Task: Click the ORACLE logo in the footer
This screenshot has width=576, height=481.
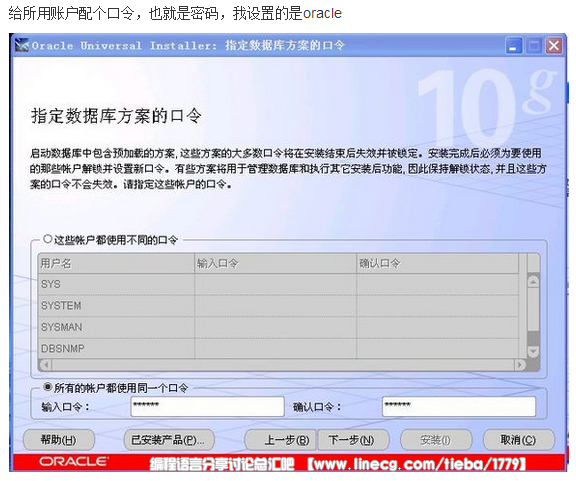Action: 74,462
